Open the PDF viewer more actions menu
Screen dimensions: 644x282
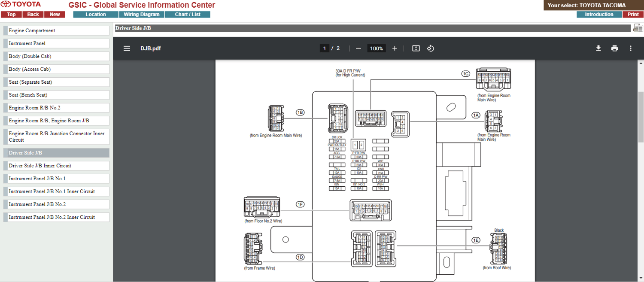point(631,49)
